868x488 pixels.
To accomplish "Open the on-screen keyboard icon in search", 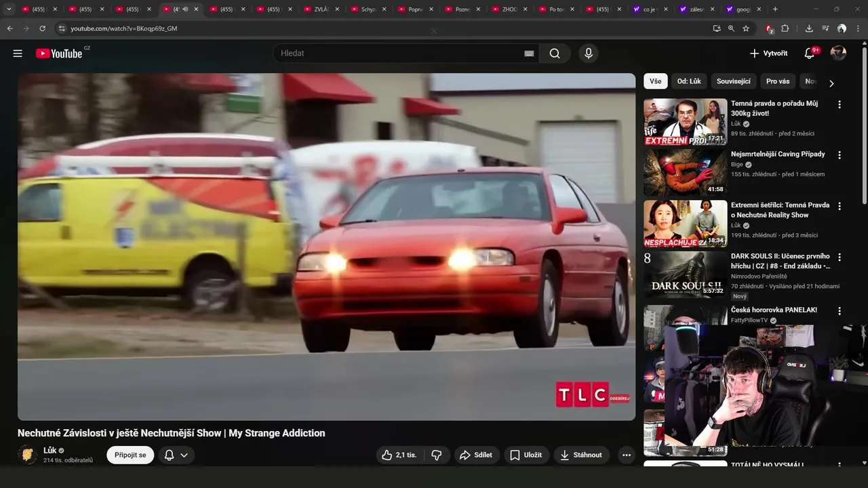I will click(x=529, y=54).
